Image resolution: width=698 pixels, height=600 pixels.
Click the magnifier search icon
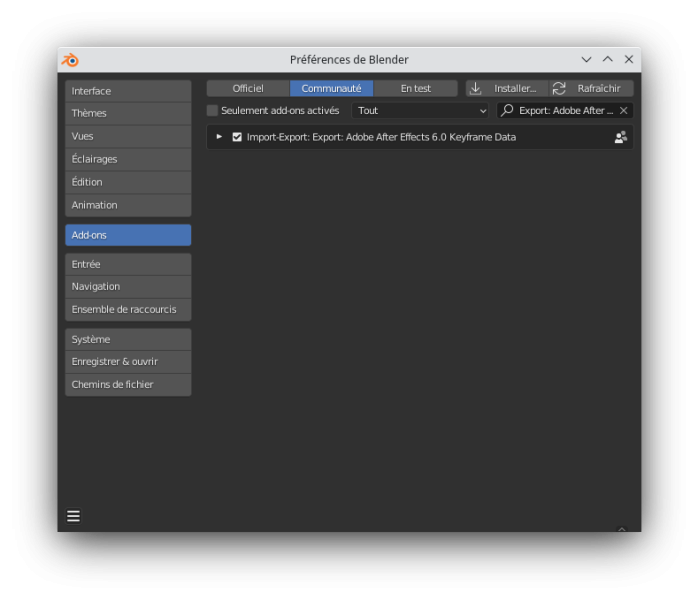coord(507,110)
